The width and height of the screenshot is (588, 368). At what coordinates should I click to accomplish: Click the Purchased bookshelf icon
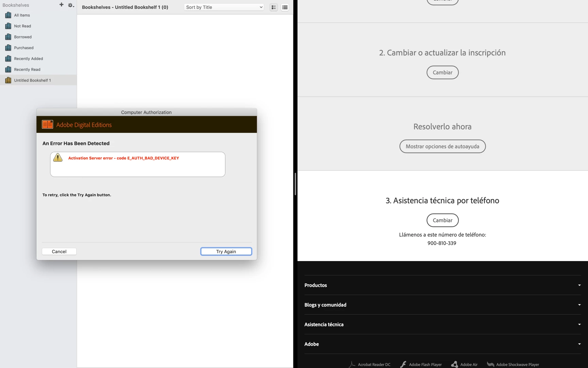pos(8,48)
